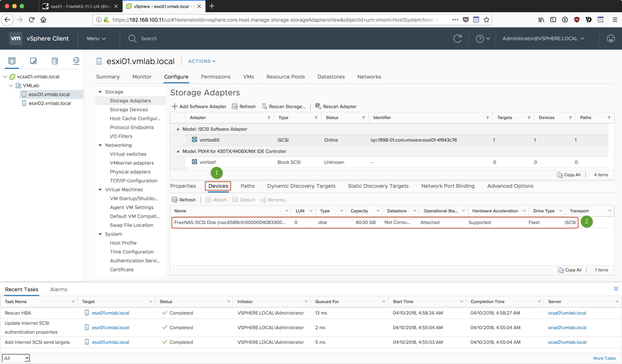
Task: Open the Administrator@VSPHERE.LOCAL user menu
Action: 543,39
